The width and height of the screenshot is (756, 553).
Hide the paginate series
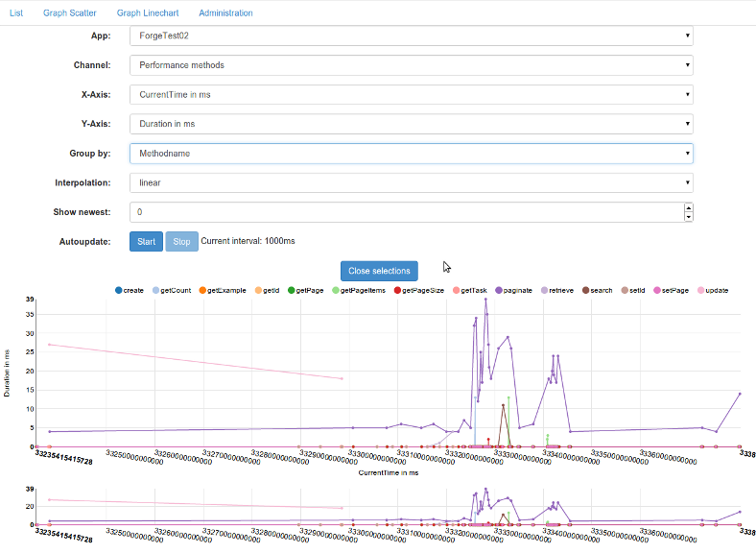(x=514, y=291)
